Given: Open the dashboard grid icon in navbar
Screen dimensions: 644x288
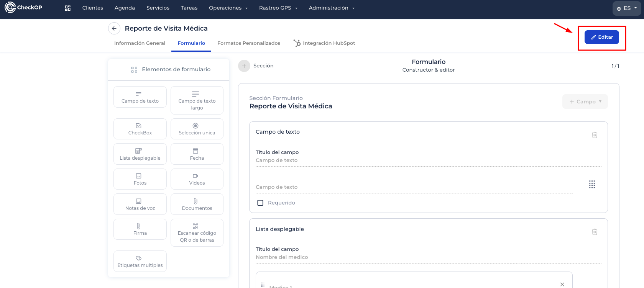Looking at the screenshot, I should click(68, 8).
